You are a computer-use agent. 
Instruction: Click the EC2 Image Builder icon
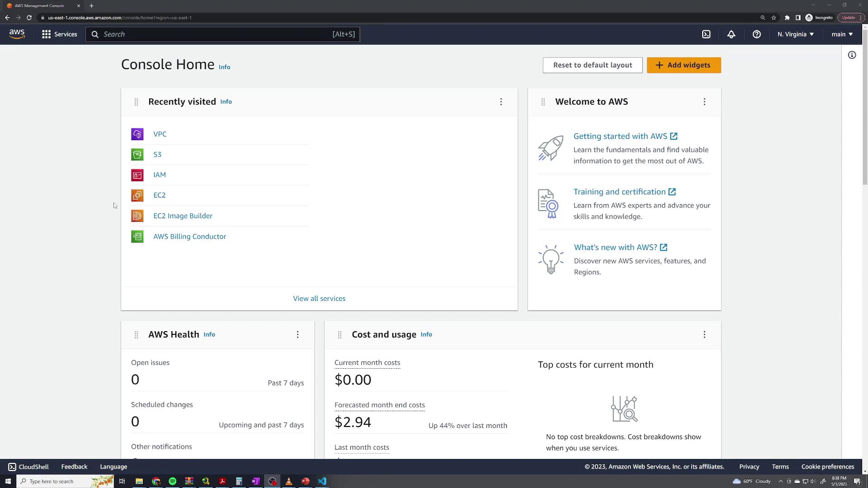[x=137, y=216]
